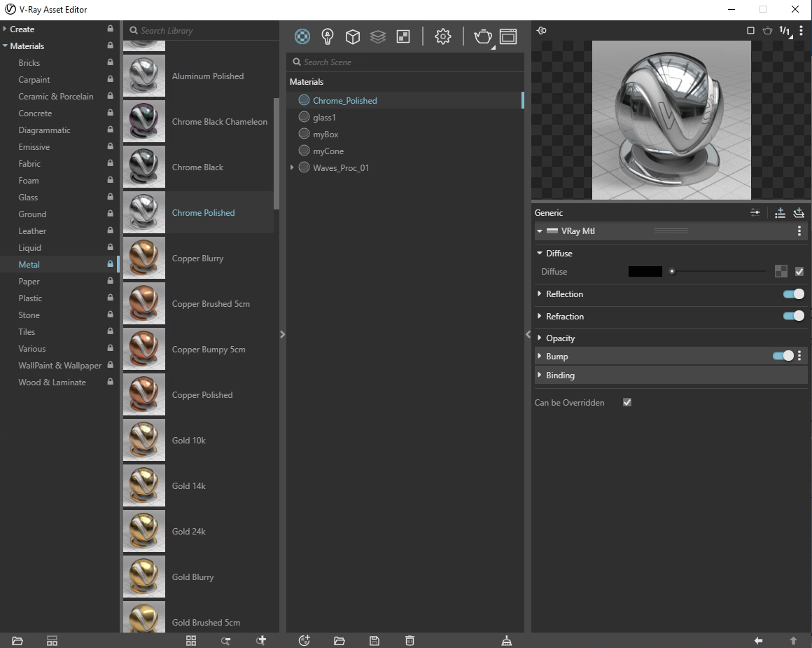Click the save asset to file icon
The width and height of the screenshot is (812, 648).
pos(374,641)
